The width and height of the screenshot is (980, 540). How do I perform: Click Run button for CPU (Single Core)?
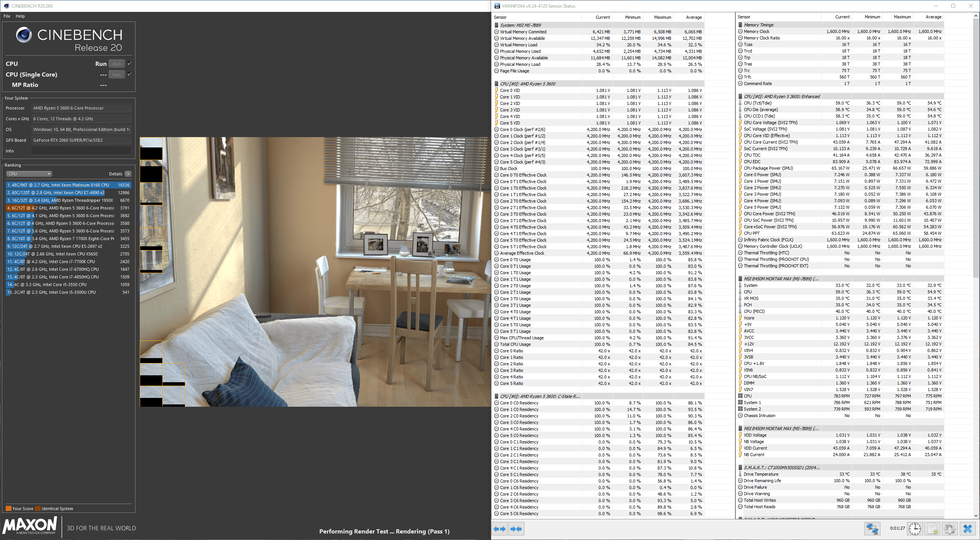(117, 75)
